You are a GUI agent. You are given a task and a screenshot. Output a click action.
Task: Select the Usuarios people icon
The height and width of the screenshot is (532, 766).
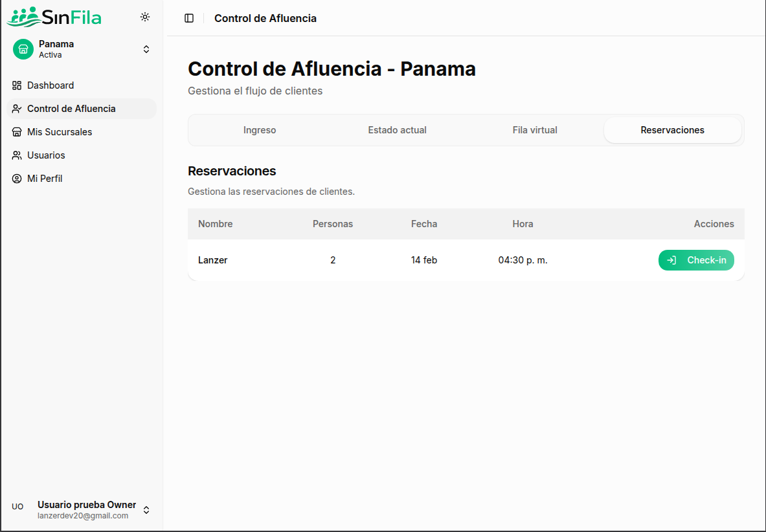[16, 155]
